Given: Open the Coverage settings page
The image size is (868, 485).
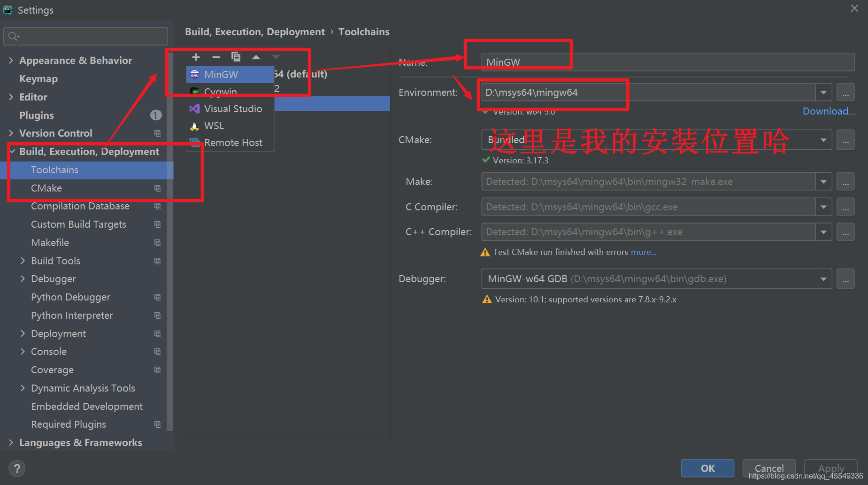Looking at the screenshot, I should [x=52, y=370].
